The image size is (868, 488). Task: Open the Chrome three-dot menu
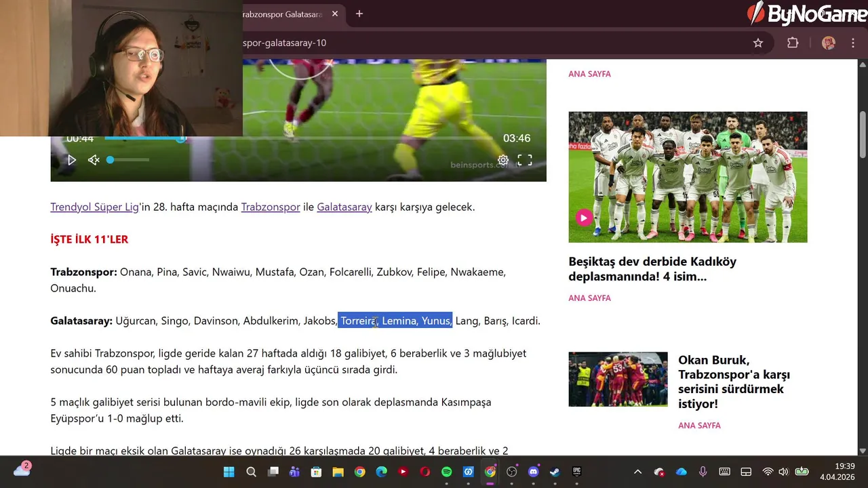(x=853, y=43)
